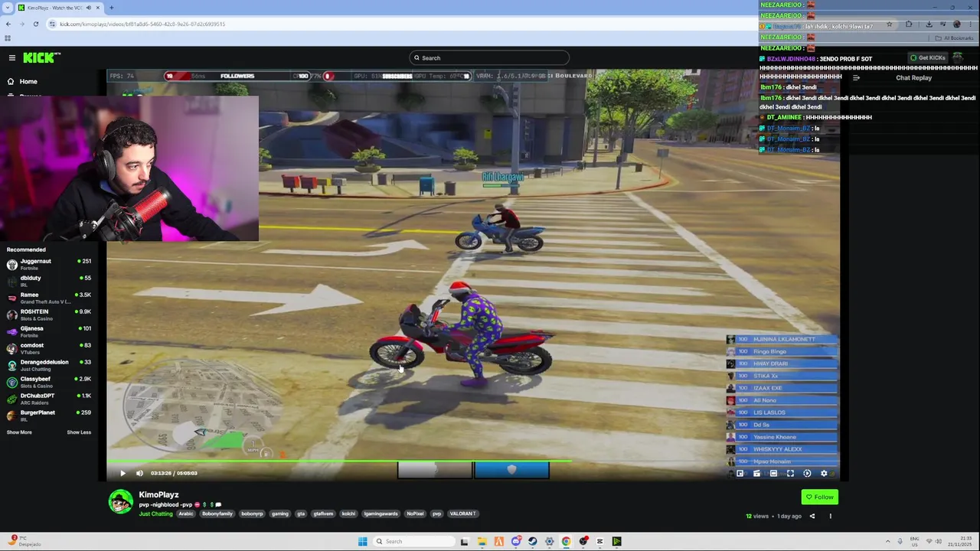Toggle the mini player icon

click(x=740, y=474)
